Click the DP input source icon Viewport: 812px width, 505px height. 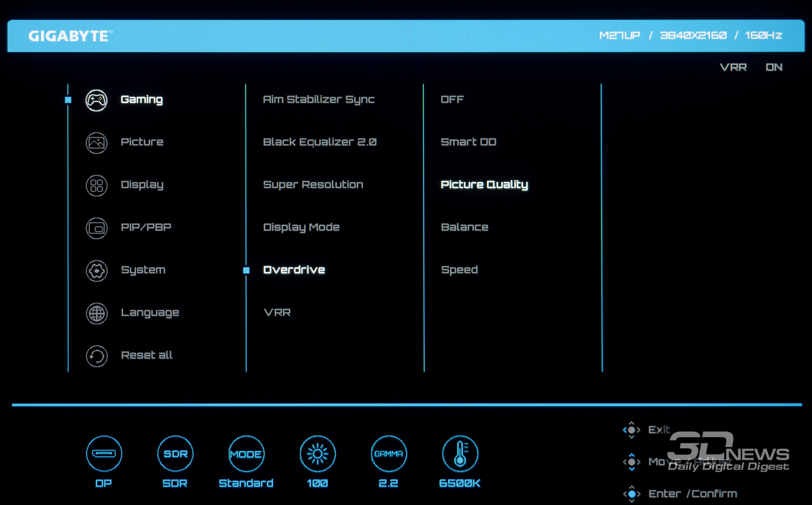pos(104,453)
